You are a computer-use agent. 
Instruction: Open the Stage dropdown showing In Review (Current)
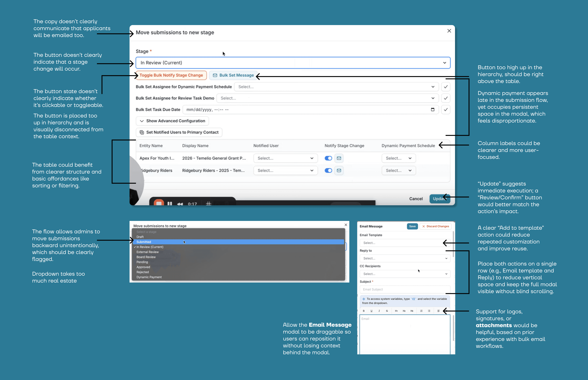tap(293, 63)
